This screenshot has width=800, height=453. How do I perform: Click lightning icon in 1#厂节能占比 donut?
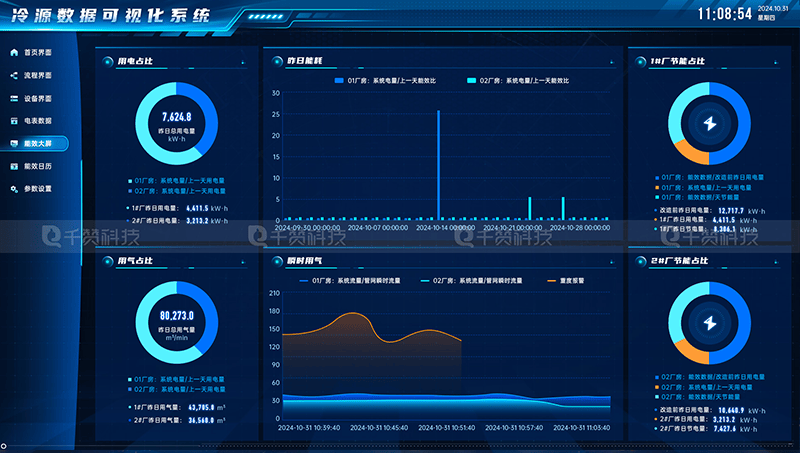pyautogui.click(x=710, y=125)
